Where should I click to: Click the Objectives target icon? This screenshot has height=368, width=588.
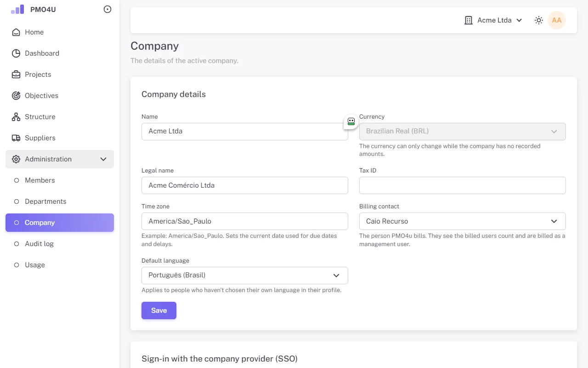(x=16, y=96)
